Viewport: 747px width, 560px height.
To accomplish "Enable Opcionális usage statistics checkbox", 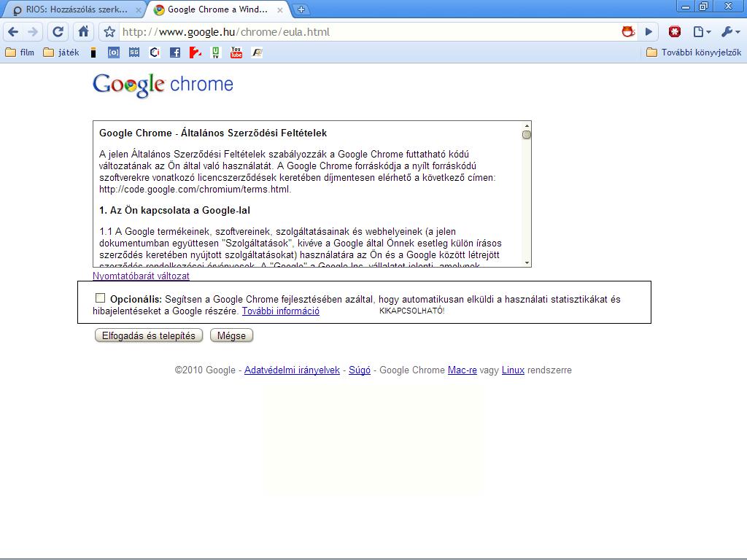I will click(100, 298).
